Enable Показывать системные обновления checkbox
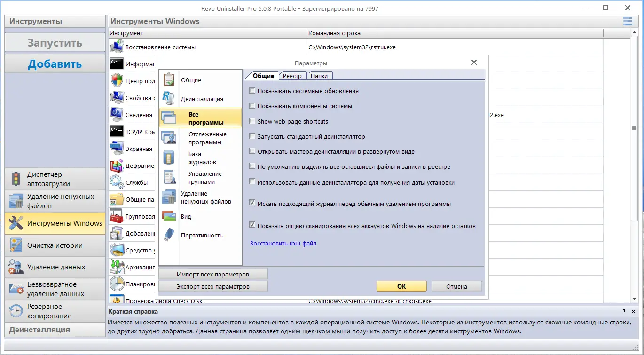Screen dimensions: 644x355 tap(253, 91)
